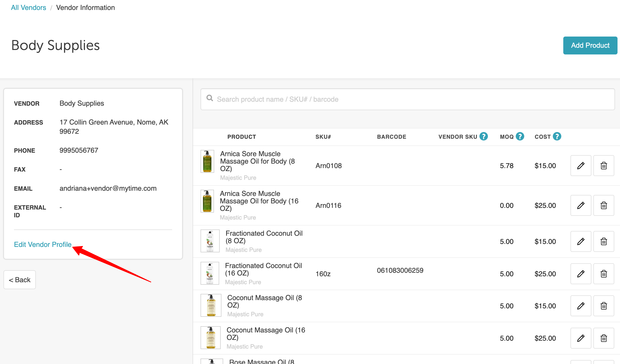
Task: Edit Coconut Massage Oil 8 OZ row
Action: (580, 306)
